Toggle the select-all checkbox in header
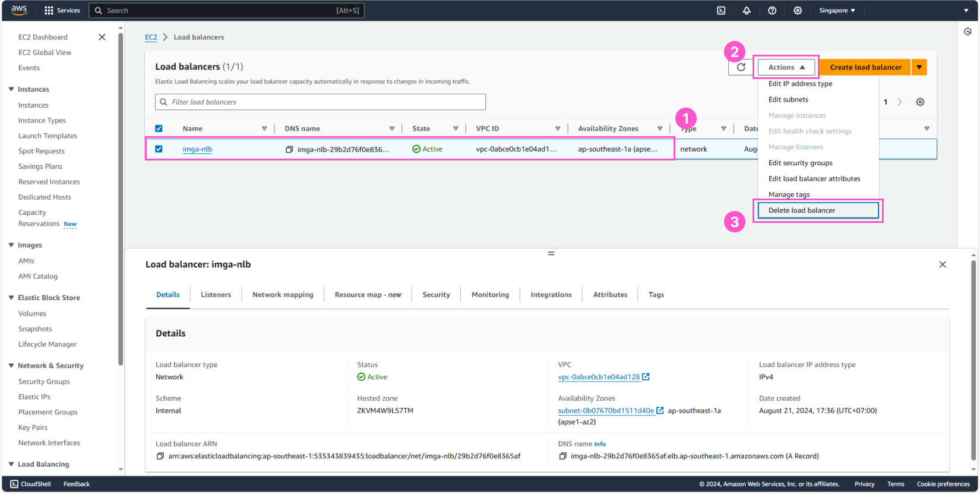This screenshot has height=494, width=980. point(159,128)
